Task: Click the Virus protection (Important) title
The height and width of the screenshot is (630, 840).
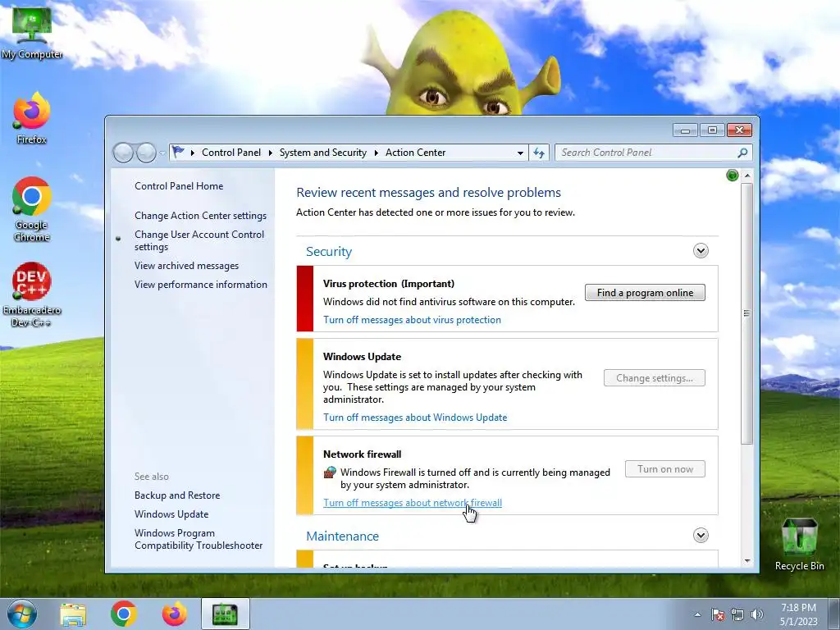Action: [389, 283]
